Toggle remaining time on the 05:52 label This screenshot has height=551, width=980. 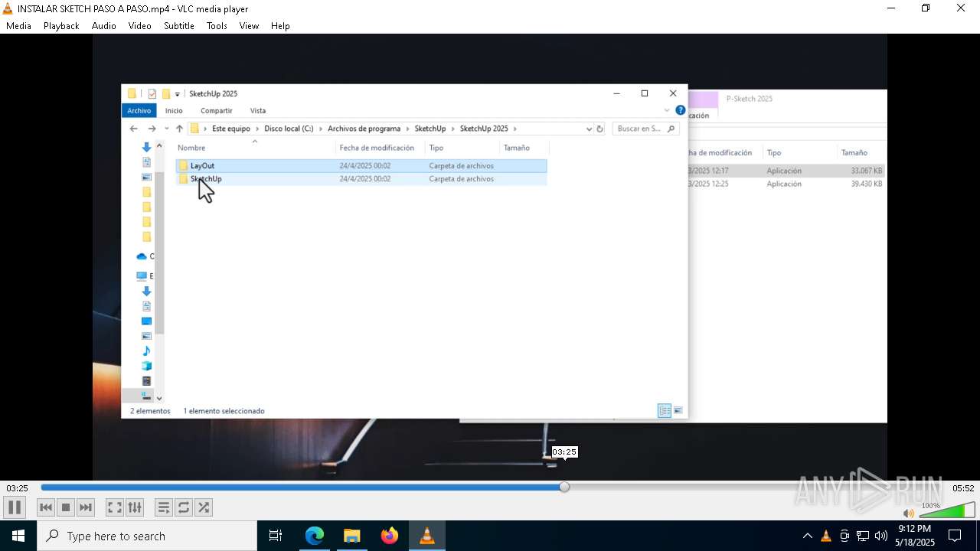tap(963, 488)
